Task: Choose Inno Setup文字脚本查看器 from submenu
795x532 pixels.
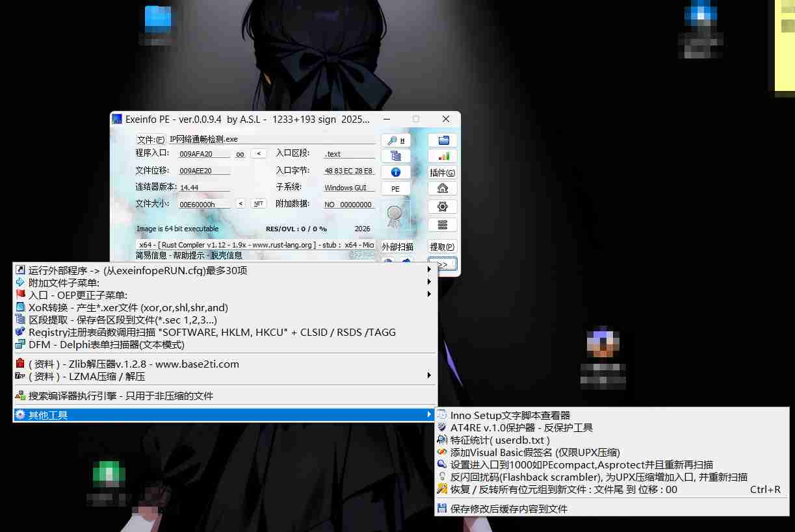Action: click(510, 415)
